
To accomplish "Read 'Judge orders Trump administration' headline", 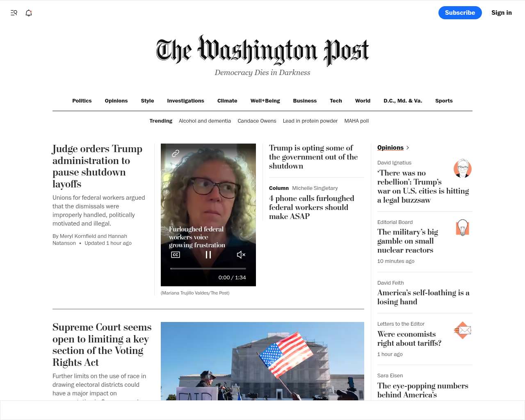I will tap(98, 166).
